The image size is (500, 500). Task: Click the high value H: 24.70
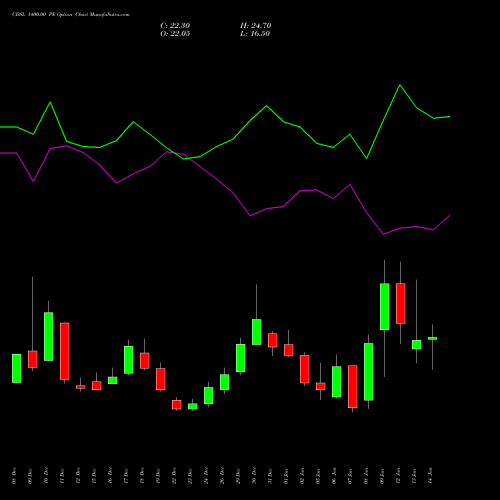click(256, 26)
